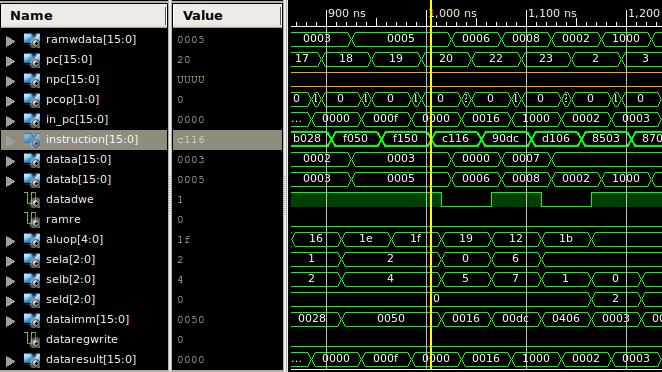Expand the dataresult[15:0] signal bus
Image resolution: width=662 pixels, height=372 pixels.
(x=10, y=361)
